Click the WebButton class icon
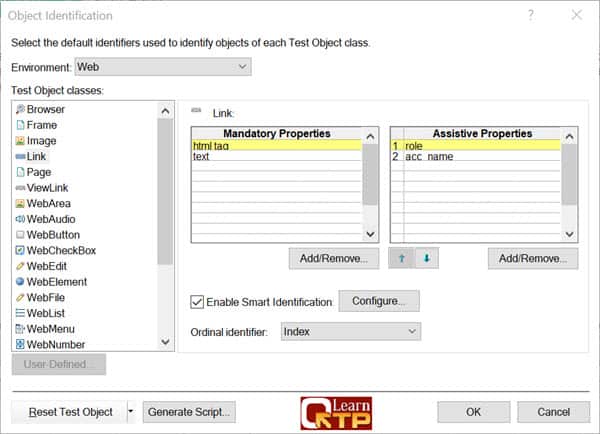This screenshot has width=600, height=434. [x=20, y=235]
